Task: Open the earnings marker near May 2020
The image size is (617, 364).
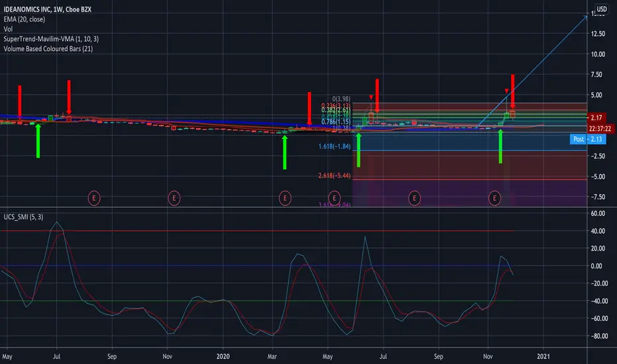Action: click(334, 198)
